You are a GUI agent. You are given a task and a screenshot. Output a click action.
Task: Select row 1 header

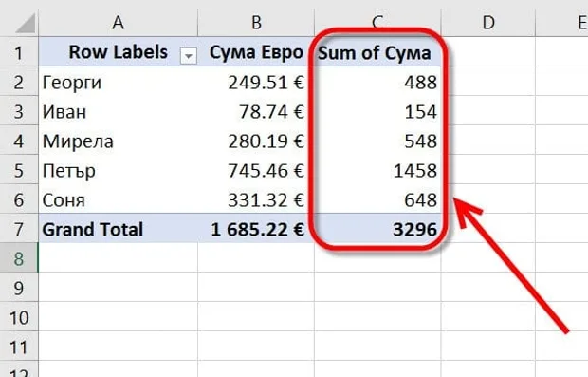click(x=19, y=52)
